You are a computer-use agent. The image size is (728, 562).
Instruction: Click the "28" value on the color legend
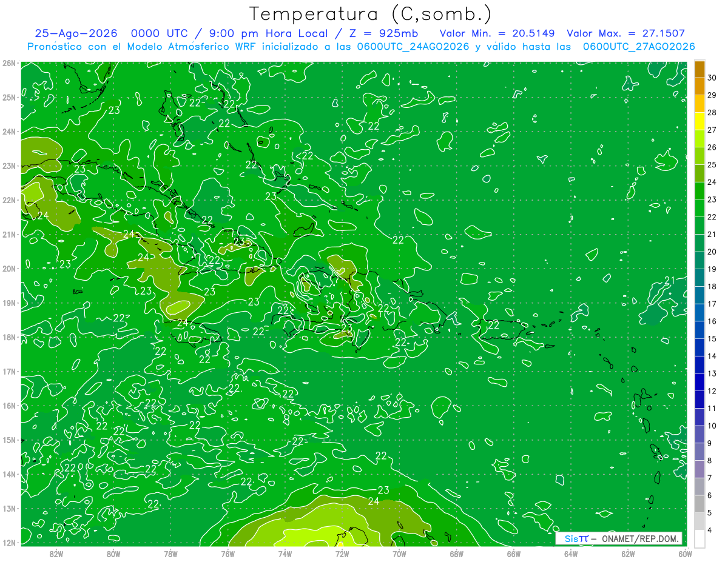712,112
